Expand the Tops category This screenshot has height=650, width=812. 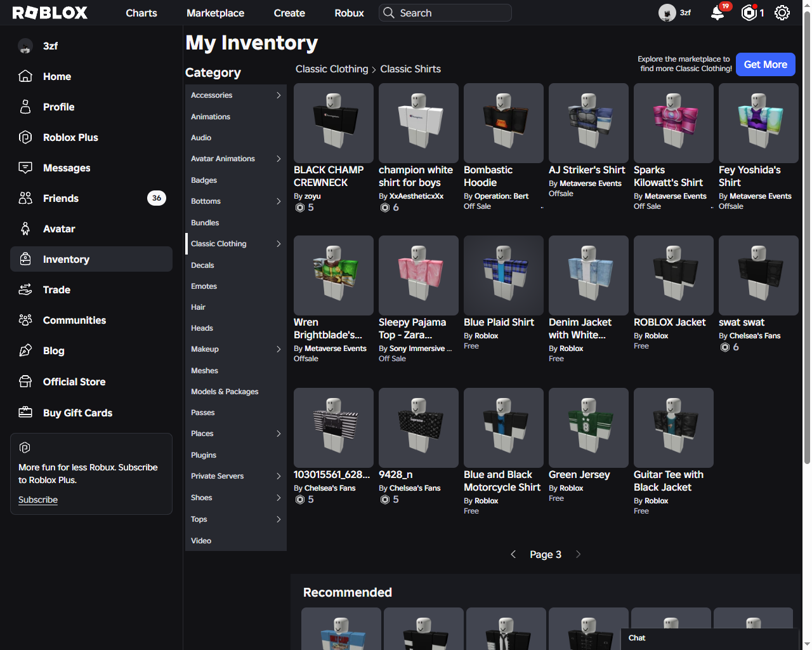278,519
